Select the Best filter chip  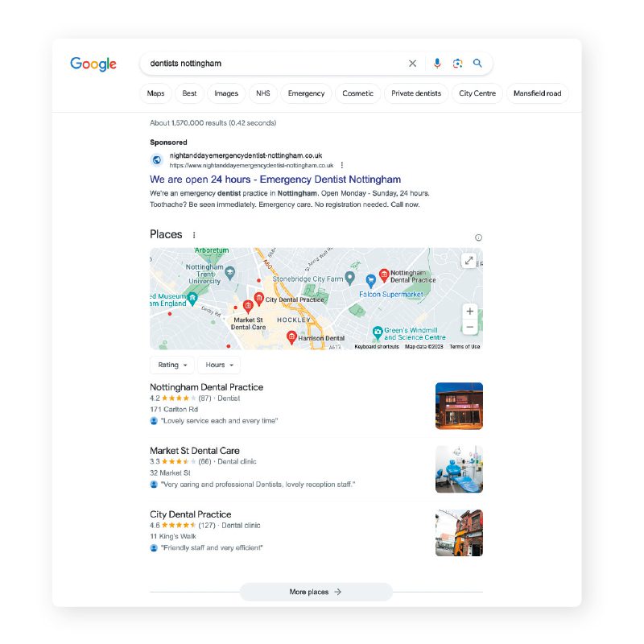tap(189, 93)
